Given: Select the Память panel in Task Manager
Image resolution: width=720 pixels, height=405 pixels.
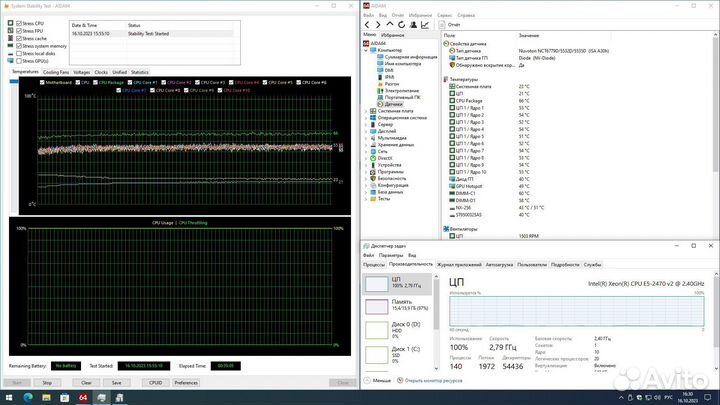Looking at the screenshot, I should point(398,305).
